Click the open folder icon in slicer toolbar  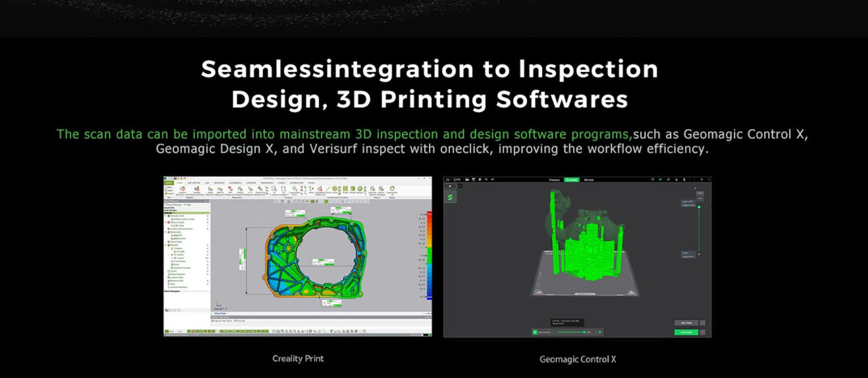pos(466,180)
